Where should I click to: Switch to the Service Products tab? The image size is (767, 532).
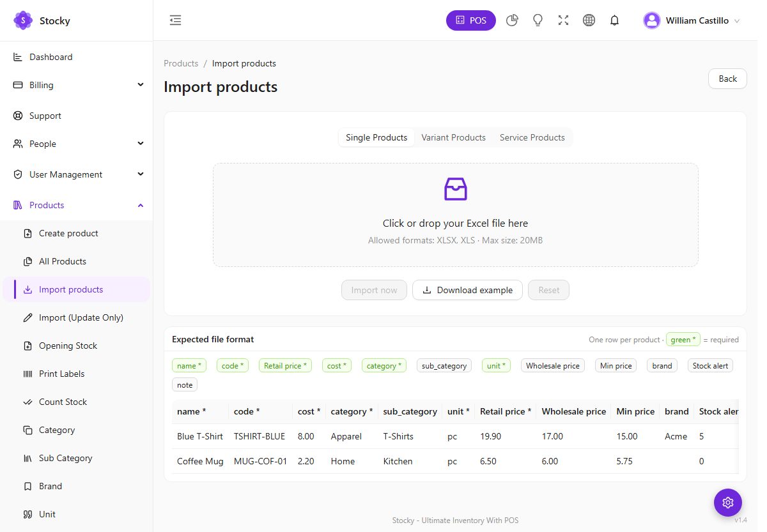pyautogui.click(x=532, y=137)
